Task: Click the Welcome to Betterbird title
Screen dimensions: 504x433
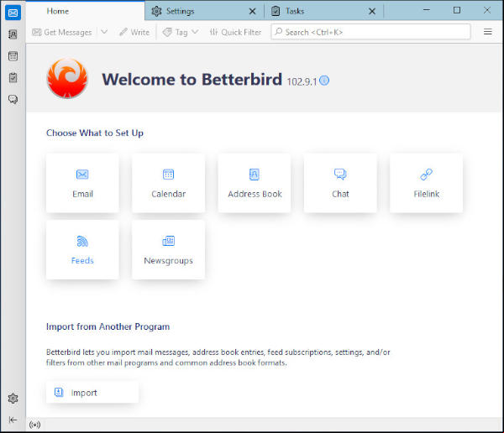Action: click(192, 80)
